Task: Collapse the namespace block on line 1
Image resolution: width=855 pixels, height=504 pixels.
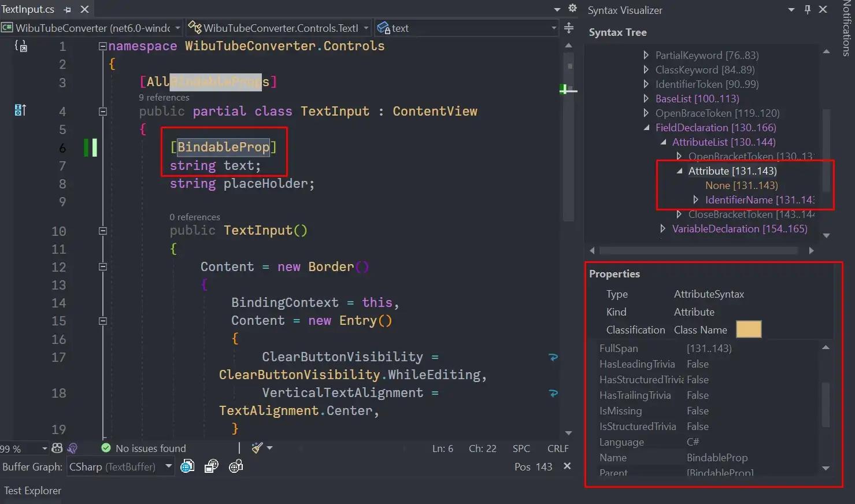Action: pyautogui.click(x=103, y=46)
